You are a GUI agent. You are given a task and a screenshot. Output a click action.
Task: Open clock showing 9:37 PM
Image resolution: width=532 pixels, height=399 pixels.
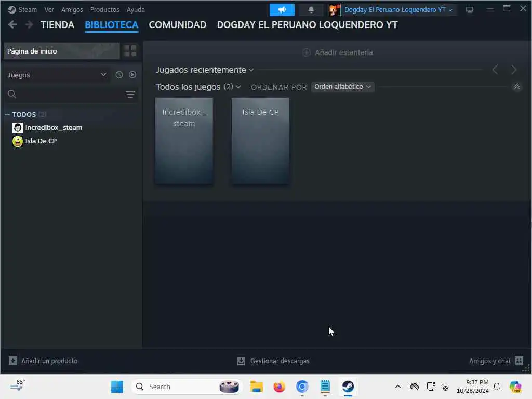[x=473, y=387]
